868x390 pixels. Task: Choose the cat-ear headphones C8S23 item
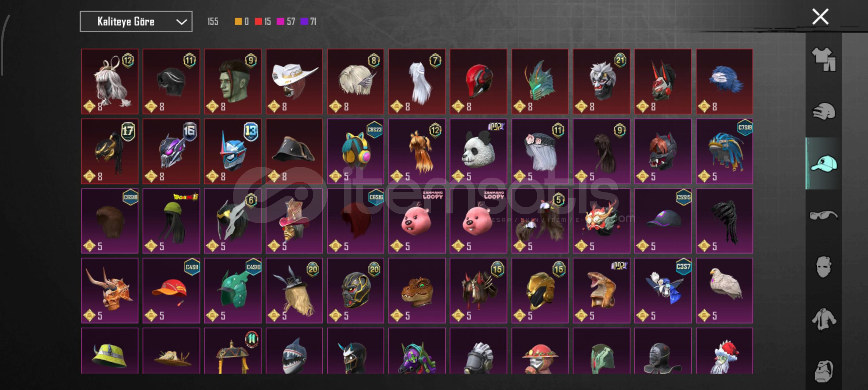356,151
